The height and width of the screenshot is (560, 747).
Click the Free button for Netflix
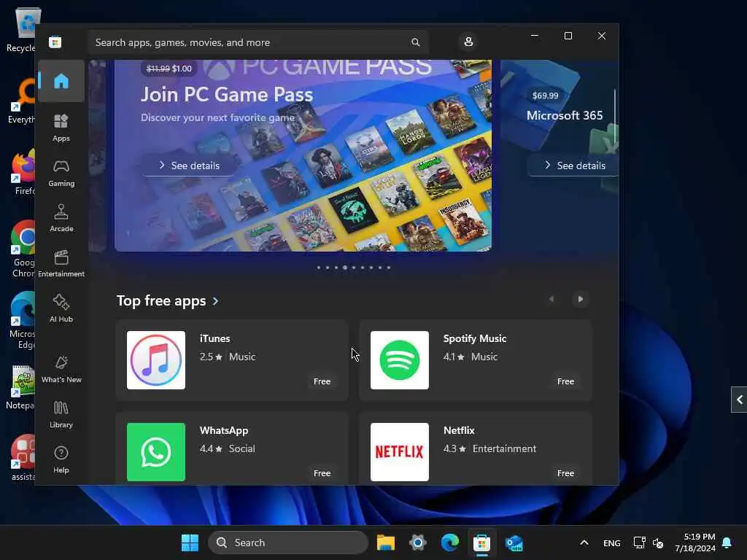coord(565,473)
